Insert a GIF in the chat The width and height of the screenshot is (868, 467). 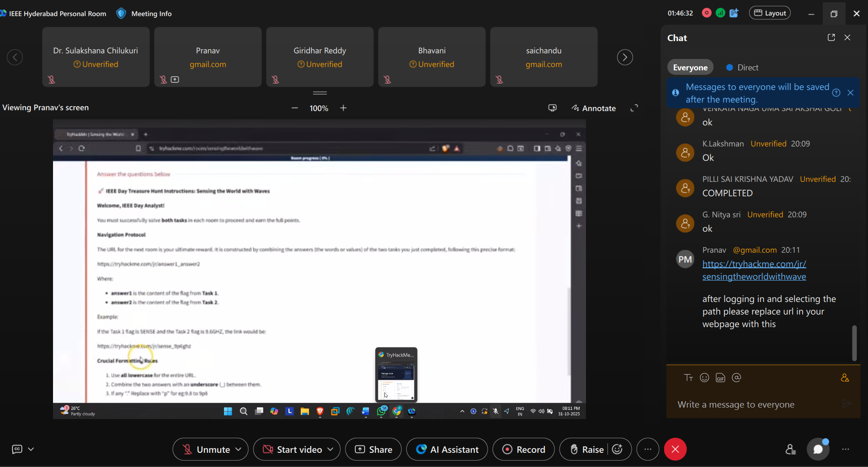[x=720, y=377]
